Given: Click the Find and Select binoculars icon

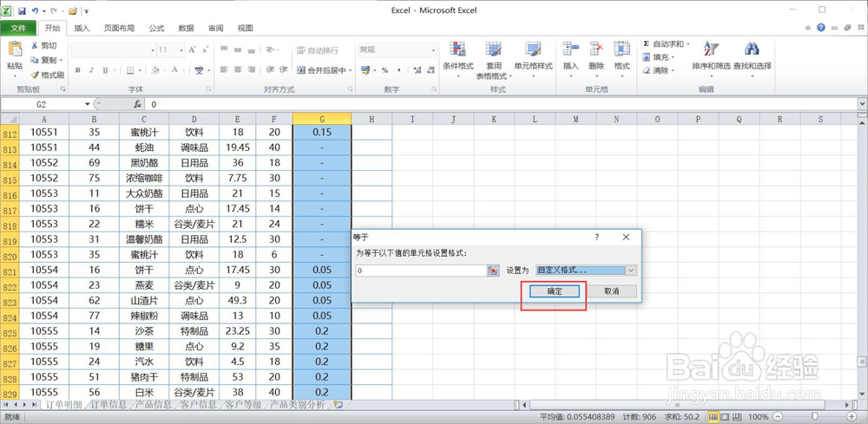Looking at the screenshot, I should click(x=752, y=49).
